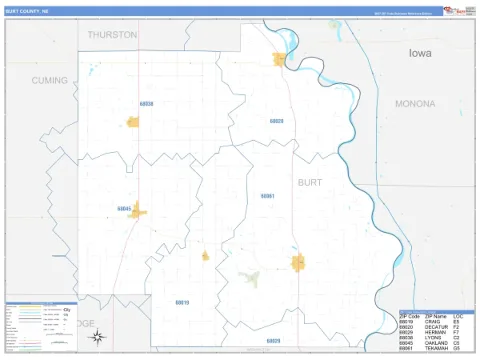Click the Lyons city area below 68038
This screenshot has height=360, width=480.
click(133, 122)
